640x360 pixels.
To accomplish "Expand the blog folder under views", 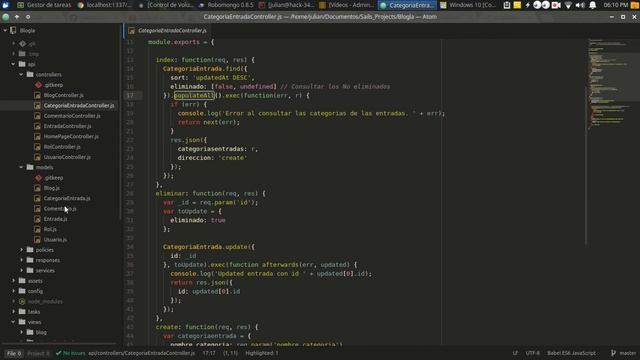I will point(21,332).
